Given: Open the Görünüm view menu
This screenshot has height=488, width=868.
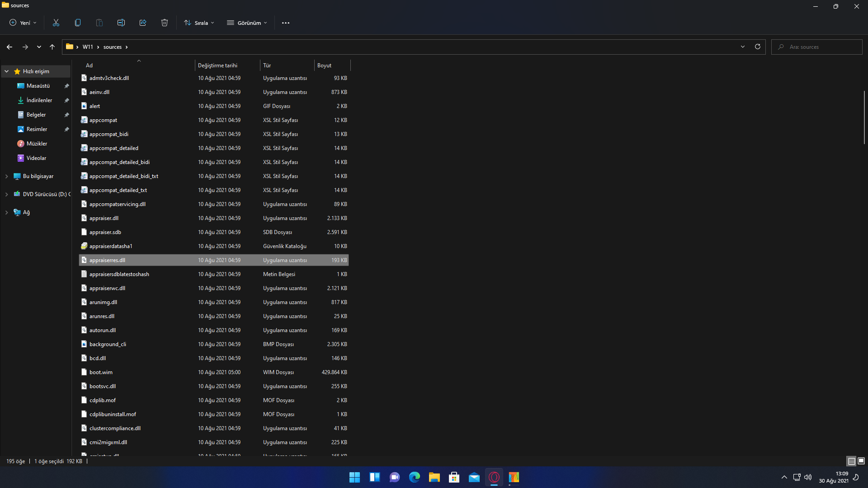Looking at the screenshot, I should coord(247,23).
